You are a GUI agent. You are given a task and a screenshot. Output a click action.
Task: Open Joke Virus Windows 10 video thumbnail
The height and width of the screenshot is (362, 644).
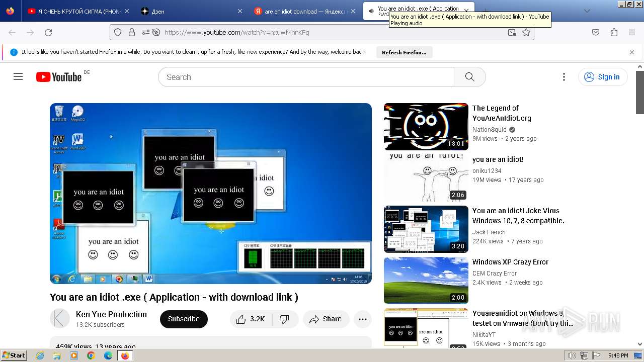426,229
